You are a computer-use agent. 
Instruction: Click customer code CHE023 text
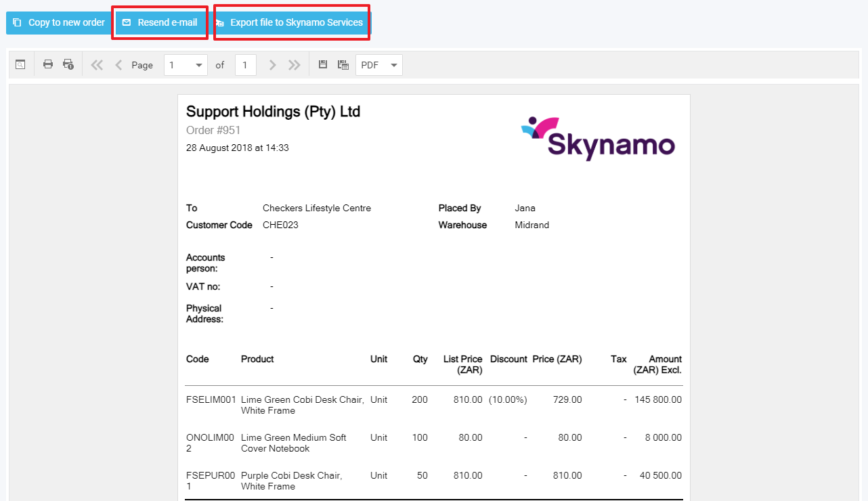tap(280, 225)
